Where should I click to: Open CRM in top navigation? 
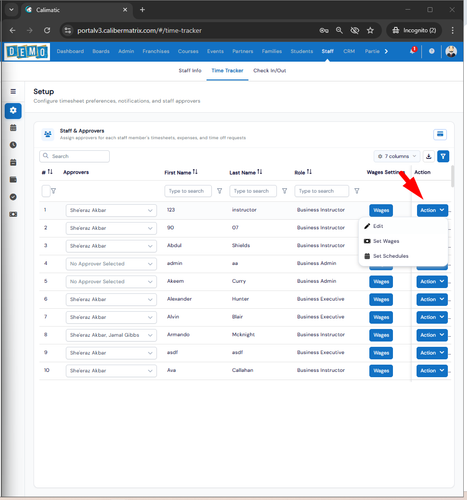click(x=349, y=51)
